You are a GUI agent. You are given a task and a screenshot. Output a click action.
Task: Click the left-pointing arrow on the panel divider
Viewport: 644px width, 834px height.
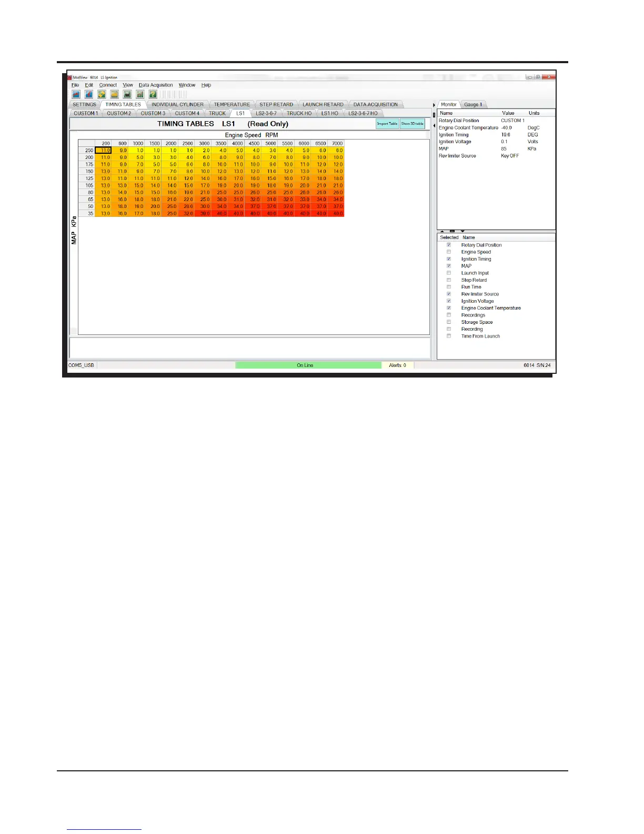click(434, 125)
